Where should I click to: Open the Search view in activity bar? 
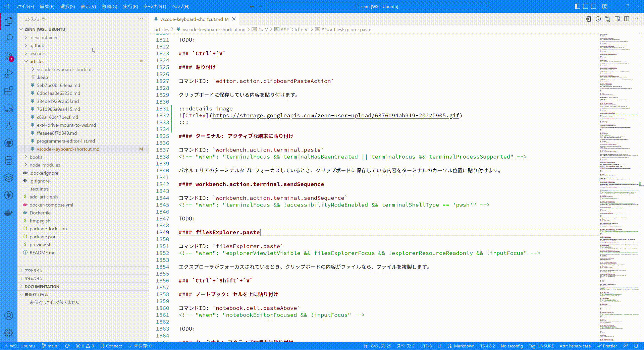(9, 39)
